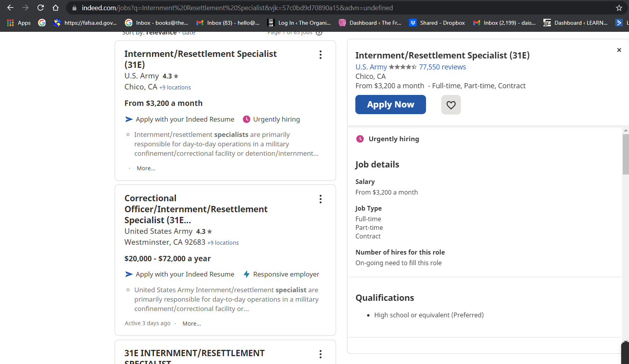Save job with the heart icon
Screen dimensions: 629x364
click(451, 105)
